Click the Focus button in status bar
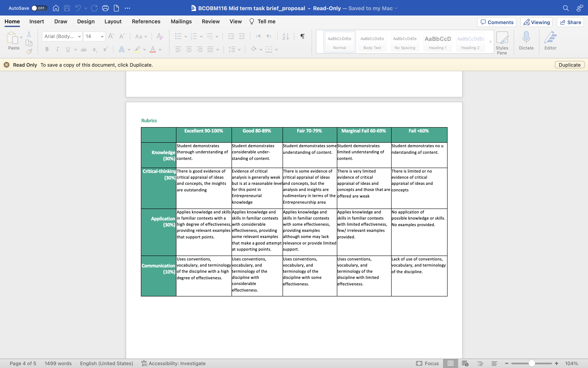 tap(427, 363)
